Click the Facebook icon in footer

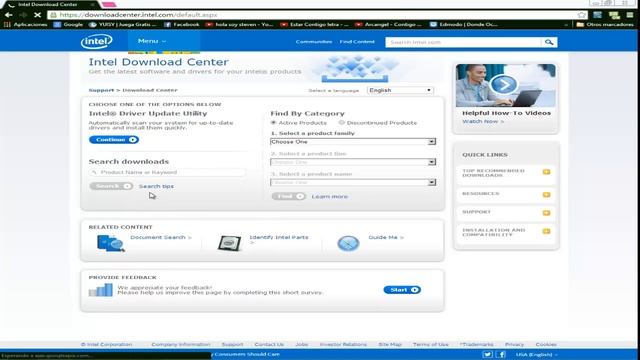point(501,354)
